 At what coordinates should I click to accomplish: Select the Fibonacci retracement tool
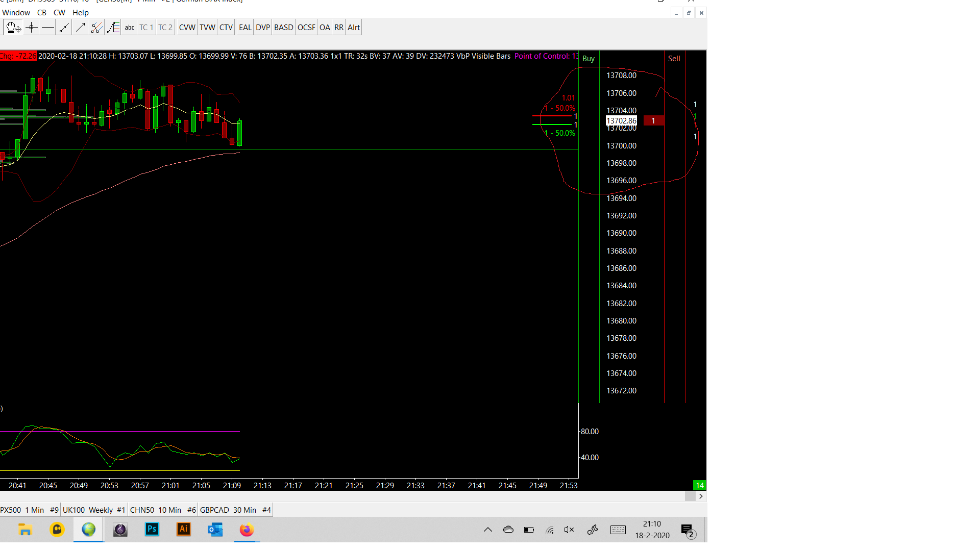113,28
